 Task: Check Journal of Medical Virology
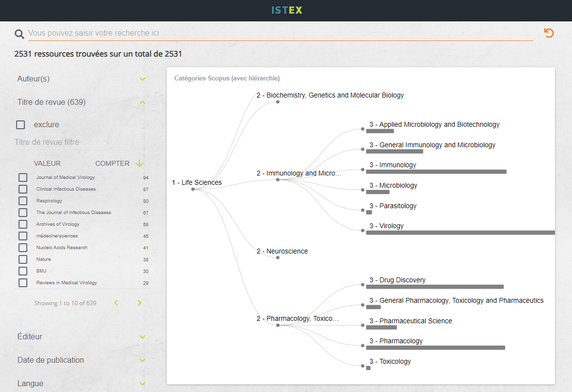point(23,177)
